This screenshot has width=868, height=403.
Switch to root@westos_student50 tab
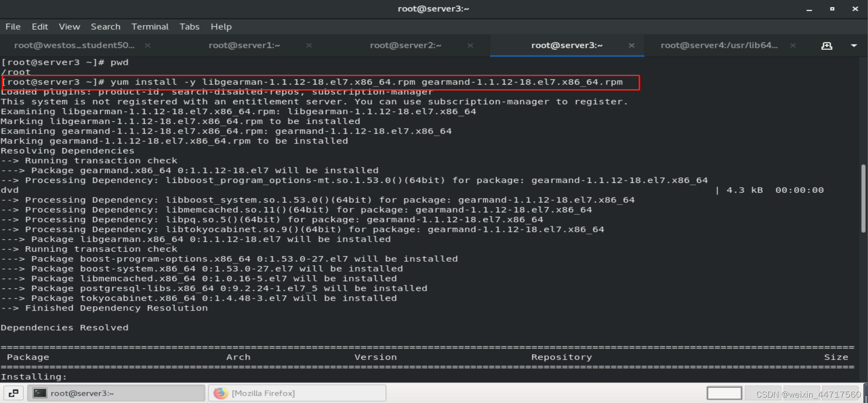click(74, 45)
